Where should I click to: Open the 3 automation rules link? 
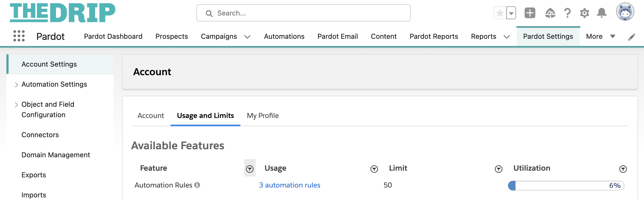coord(290,185)
